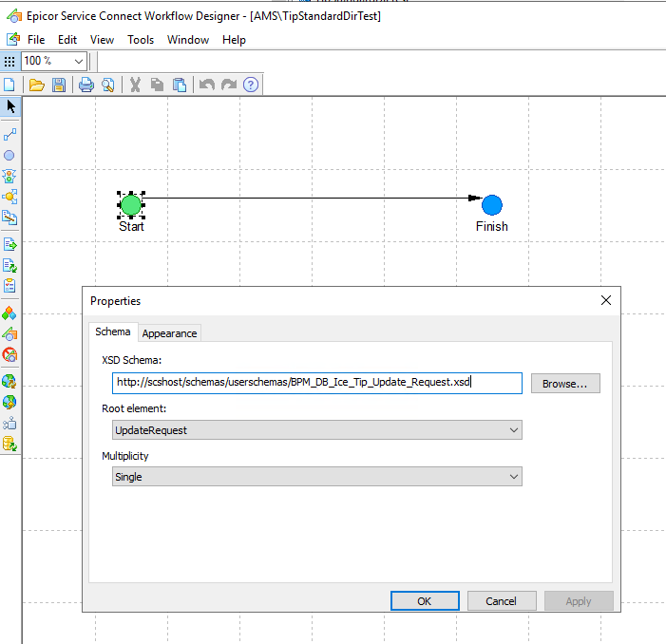Open the Window menu
666x644 pixels.
(x=188, y=40)
